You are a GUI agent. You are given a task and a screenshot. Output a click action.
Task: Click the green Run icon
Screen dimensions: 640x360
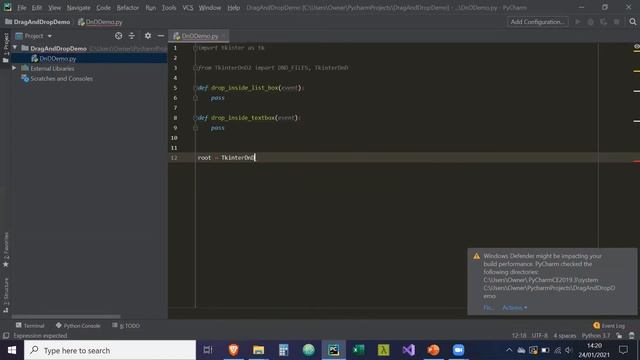578,22
